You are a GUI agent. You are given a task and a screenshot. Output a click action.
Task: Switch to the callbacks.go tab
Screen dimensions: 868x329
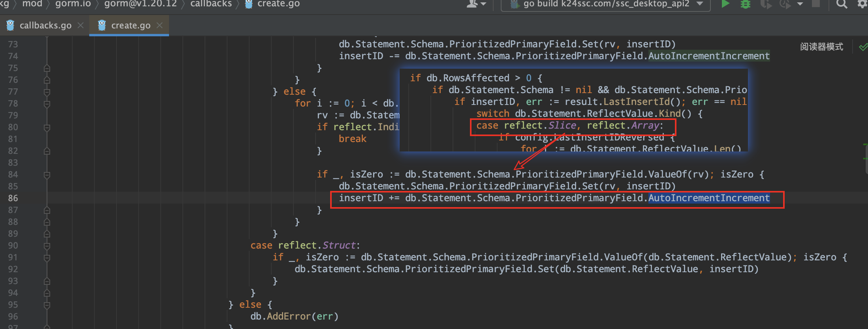tap(45, 25)
